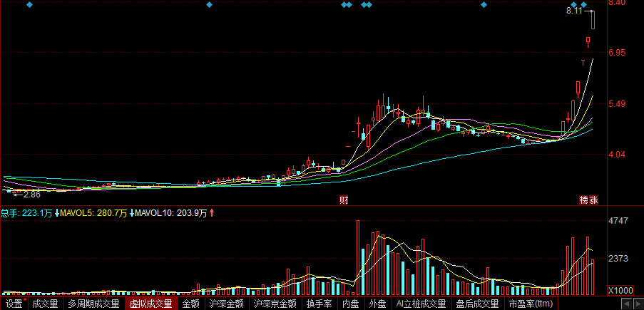
Task: Open the 沪深金额 tab
Action: pos(226,304)
